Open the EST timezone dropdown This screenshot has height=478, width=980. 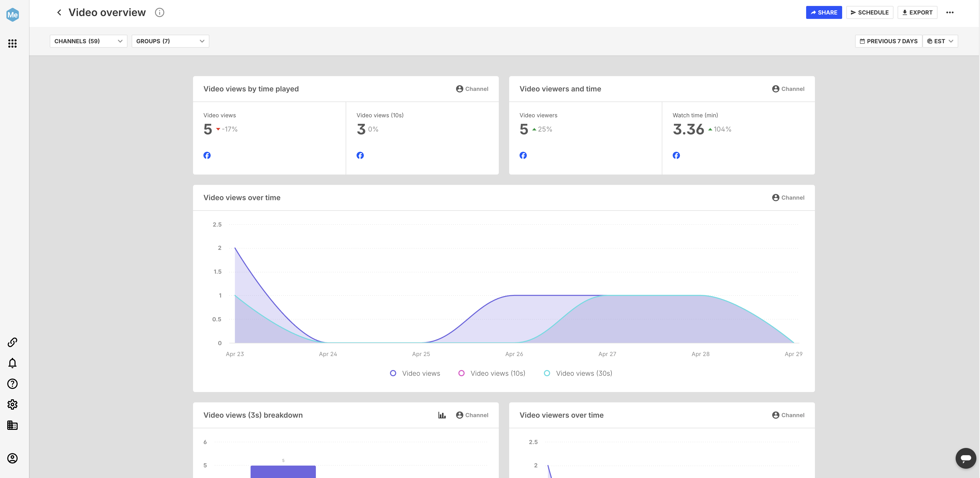pyautogui.click(x=940, y=41)
